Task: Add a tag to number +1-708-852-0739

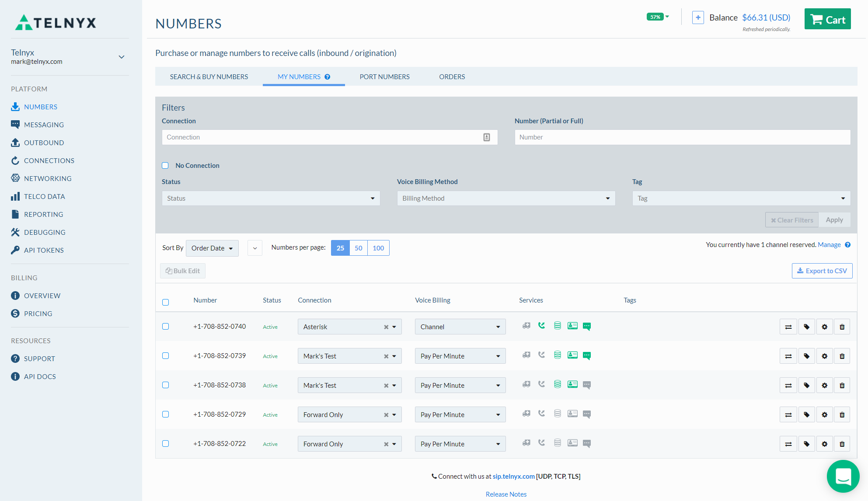Action: point(806,356)
